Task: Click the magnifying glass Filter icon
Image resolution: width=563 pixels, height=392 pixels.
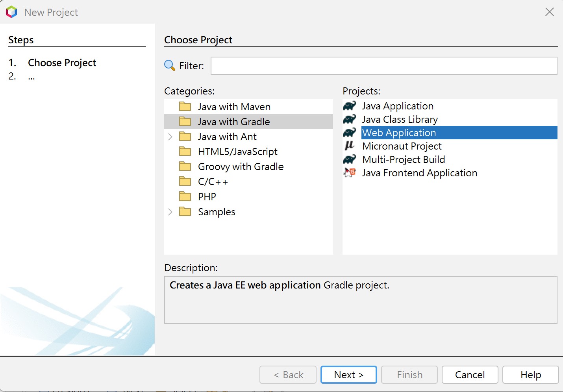Action: click(170, 65)
